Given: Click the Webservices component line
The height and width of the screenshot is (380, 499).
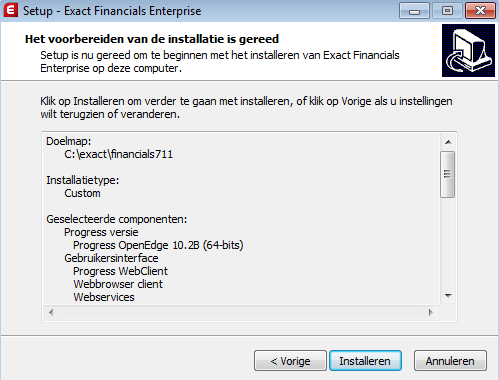Looking at the screenshot, I should (x=104, y=297).
